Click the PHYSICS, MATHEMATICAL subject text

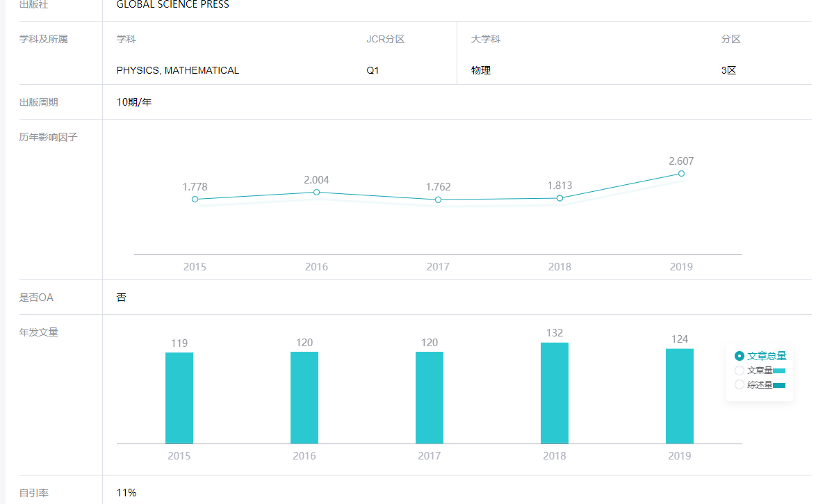pos(178,70)
